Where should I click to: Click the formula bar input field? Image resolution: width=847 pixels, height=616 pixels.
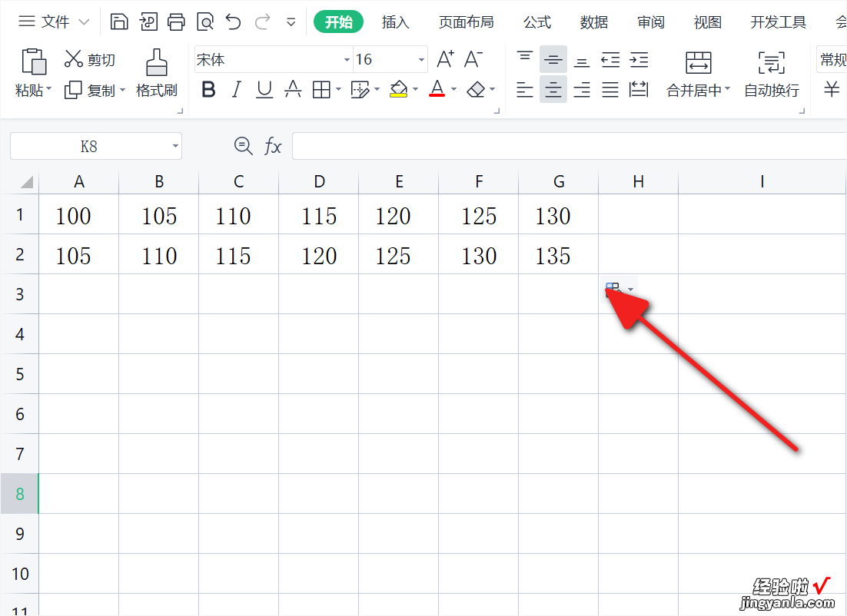[570, 146]
